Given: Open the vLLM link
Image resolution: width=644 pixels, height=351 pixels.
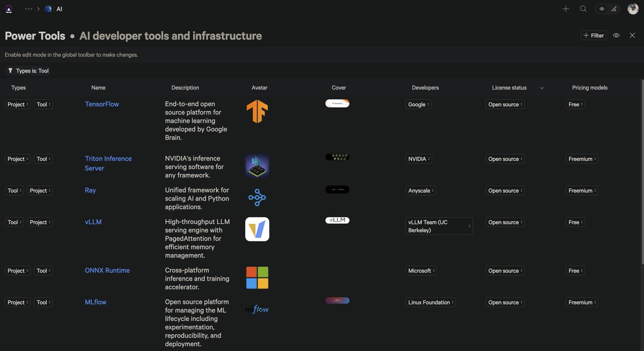Looking at the screenshot, I should [93, 222].
